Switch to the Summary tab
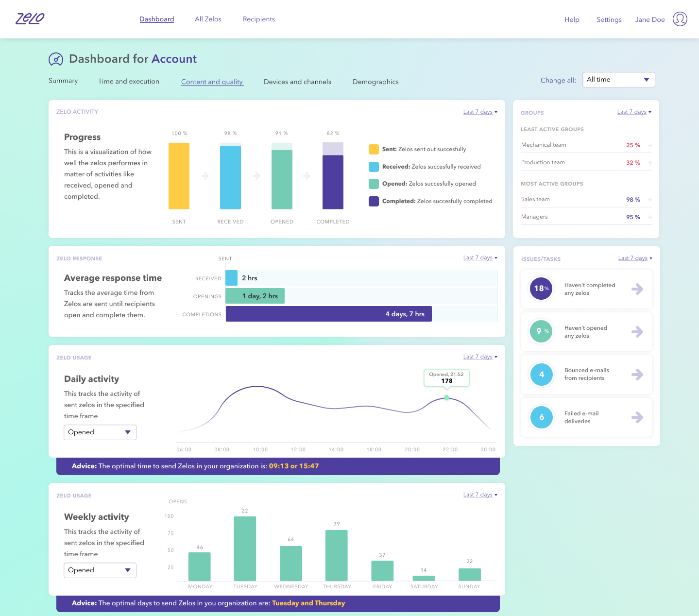 (63, 81)
